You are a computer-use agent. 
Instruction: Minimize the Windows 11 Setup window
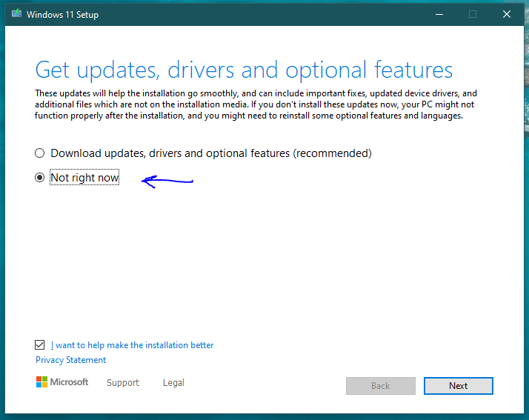point(439,14)
